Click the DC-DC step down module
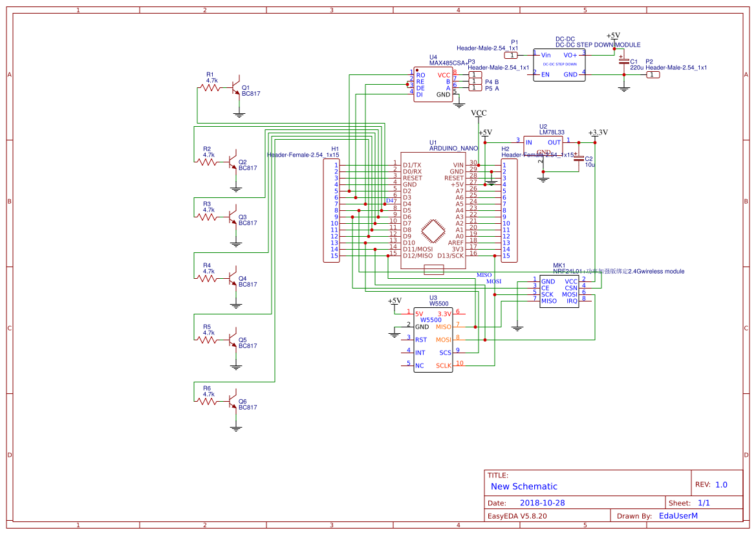The width and height of the screenshot is (756, 535). (x=559, y=65)
